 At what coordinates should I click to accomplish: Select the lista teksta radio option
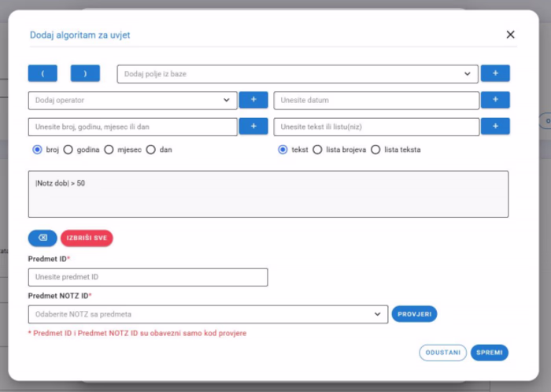[375, 150]
